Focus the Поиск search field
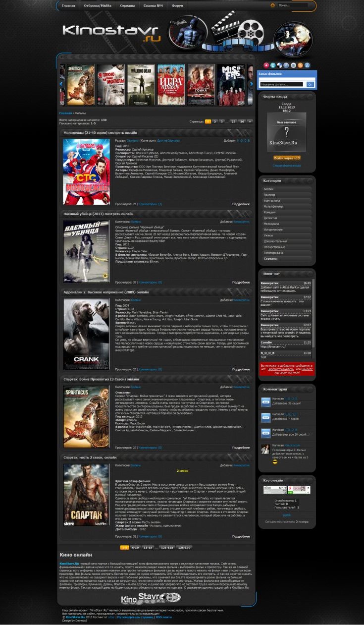364x625 pixels. [293, 5]
